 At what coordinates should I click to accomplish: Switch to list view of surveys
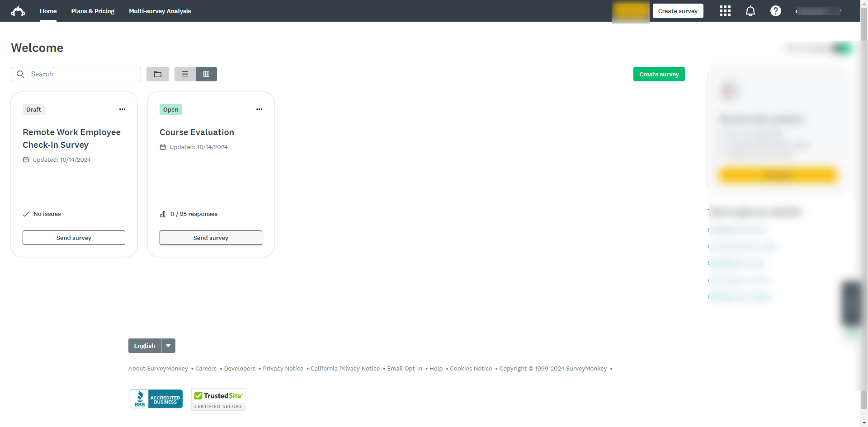[x=185, y=74]
